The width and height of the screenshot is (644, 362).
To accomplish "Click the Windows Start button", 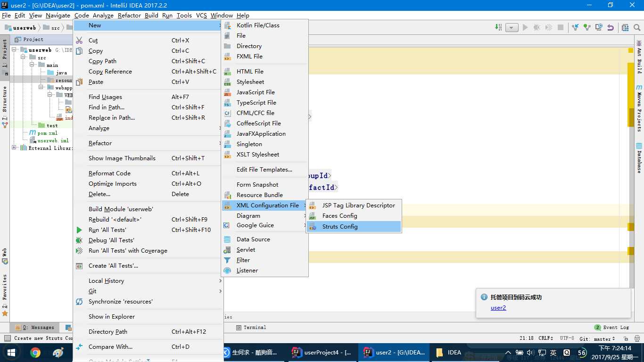I will coord(11,353).
